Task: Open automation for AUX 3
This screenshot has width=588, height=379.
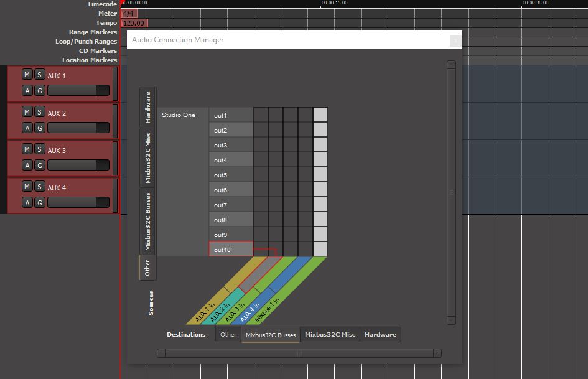Action: click(x=27, y=165)
